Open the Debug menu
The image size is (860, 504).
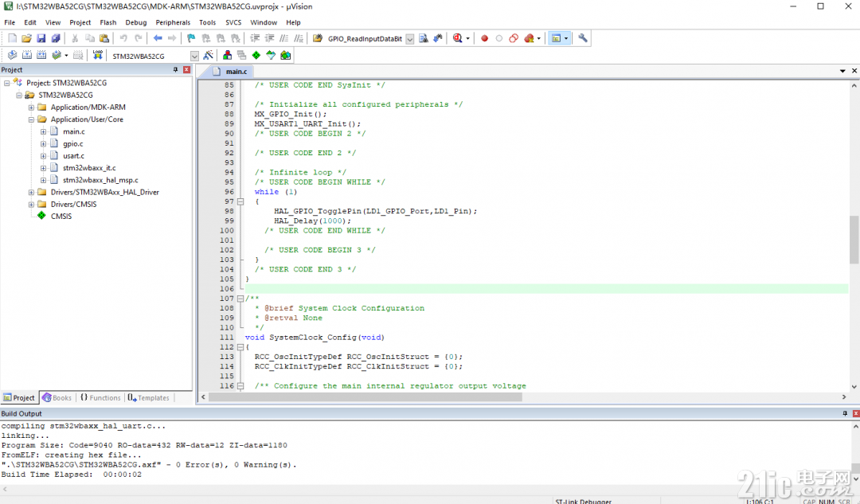pyautogui.click(x=136, y=22)
